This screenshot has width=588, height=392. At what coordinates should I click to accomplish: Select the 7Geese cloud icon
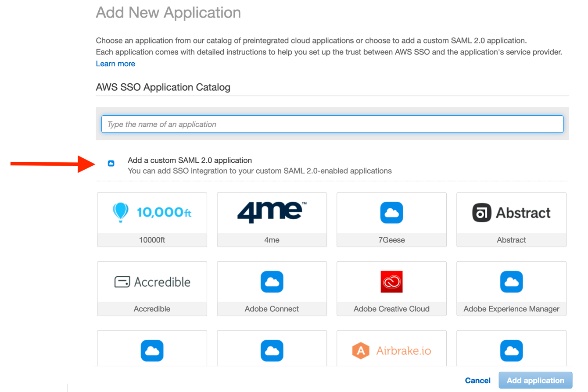[391, 212]
